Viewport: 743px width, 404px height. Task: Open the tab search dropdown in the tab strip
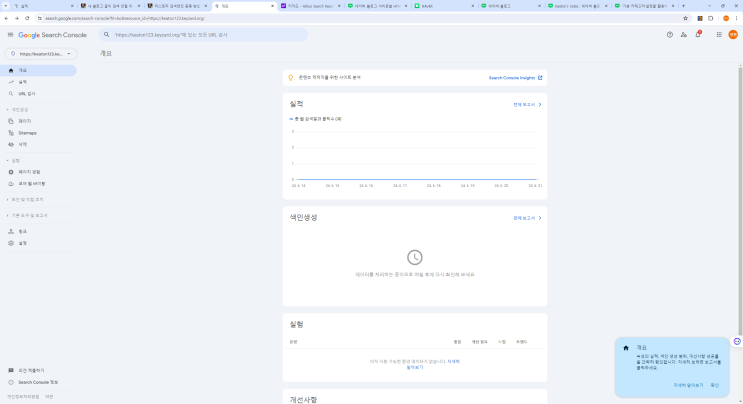click(6, 6)
